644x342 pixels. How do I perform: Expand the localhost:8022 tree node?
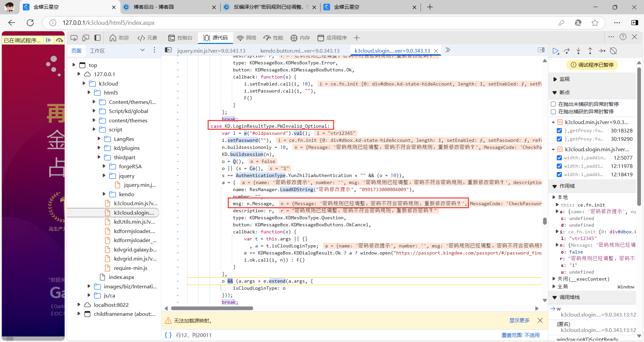coord(79,304)
